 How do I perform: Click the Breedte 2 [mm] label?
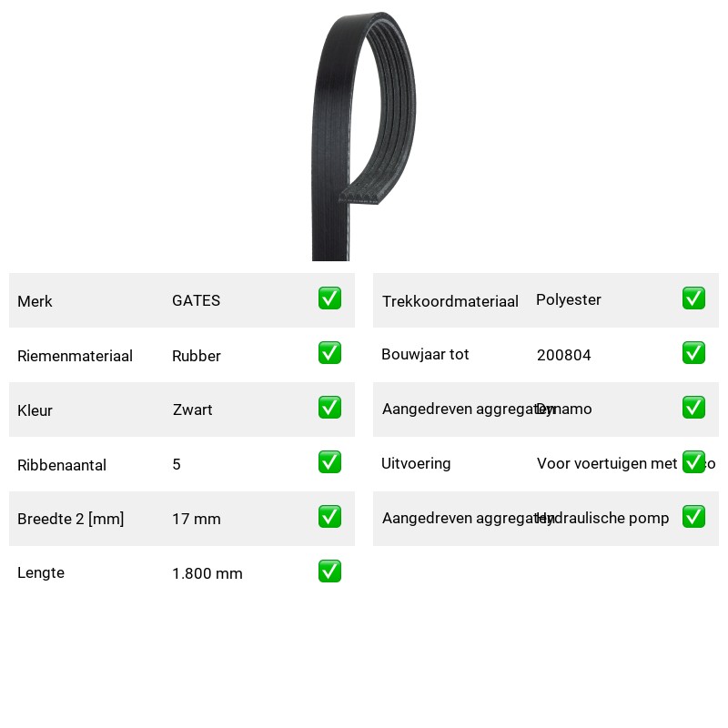[x=71, y=519]
